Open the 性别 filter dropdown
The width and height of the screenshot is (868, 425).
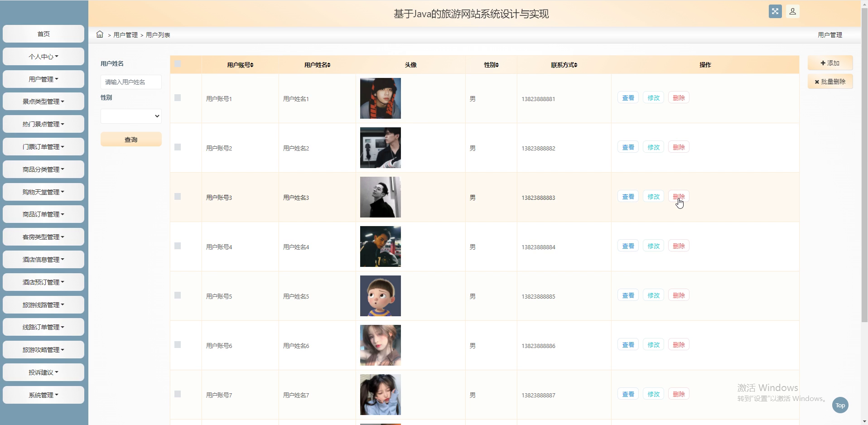(131, 116)
